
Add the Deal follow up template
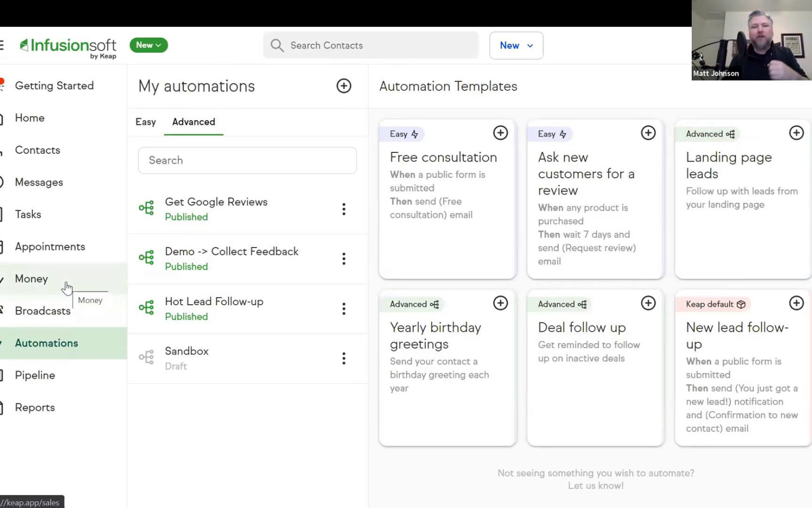[648, 303]
